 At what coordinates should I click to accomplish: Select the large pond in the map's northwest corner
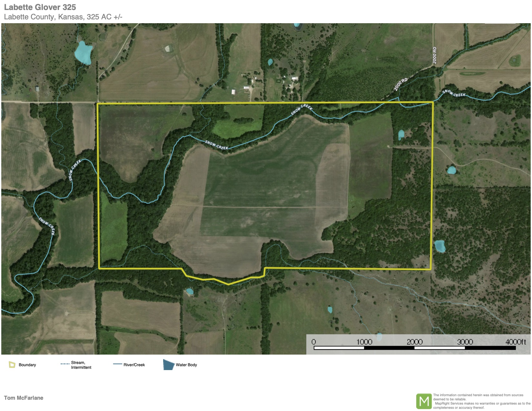[x=83, y=53]
